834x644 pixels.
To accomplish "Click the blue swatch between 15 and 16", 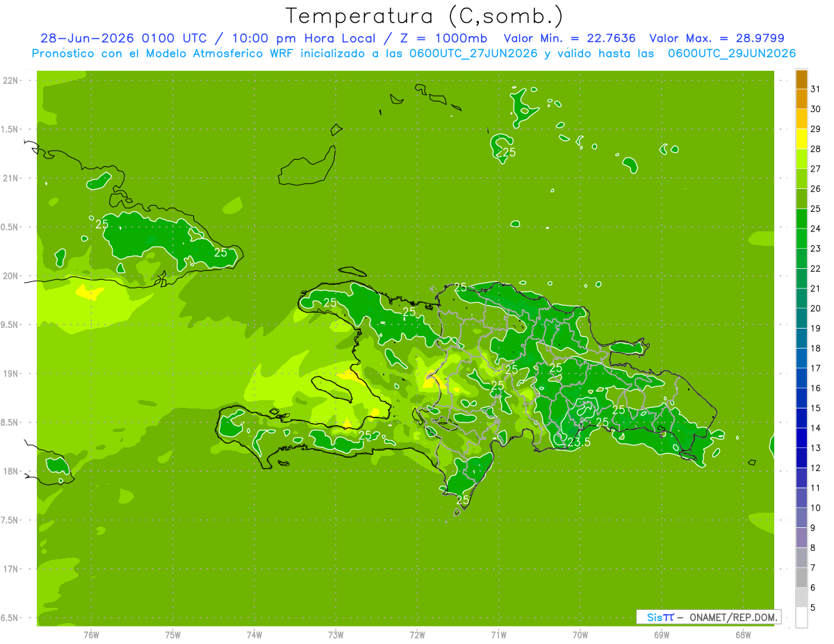I will click(x=801, y=398).
